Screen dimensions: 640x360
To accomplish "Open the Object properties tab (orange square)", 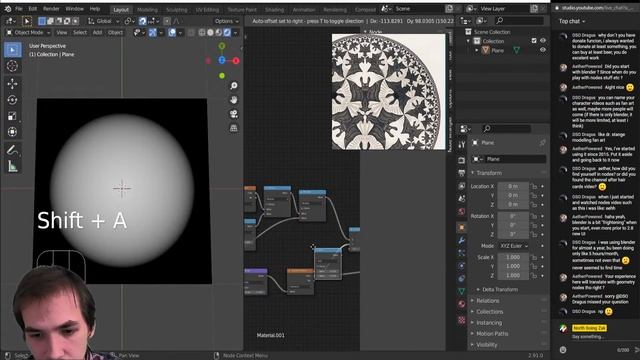I will pyautogui.click(x=462, y=227).
